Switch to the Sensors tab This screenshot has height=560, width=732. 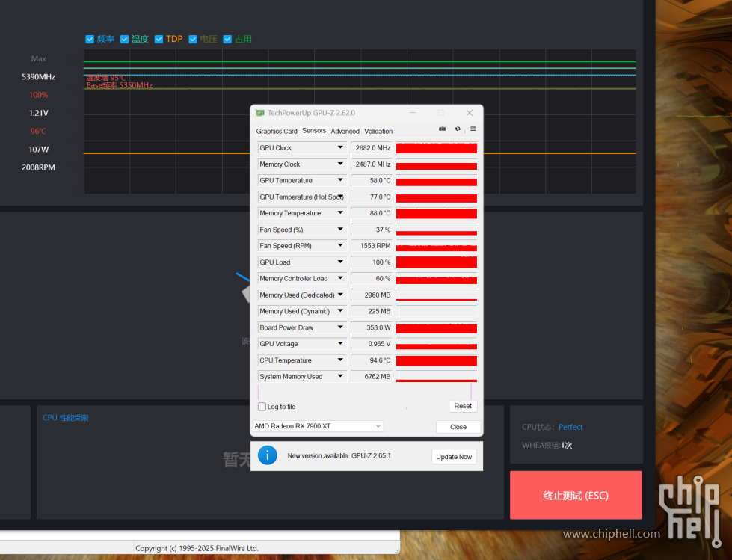point(314,131)
